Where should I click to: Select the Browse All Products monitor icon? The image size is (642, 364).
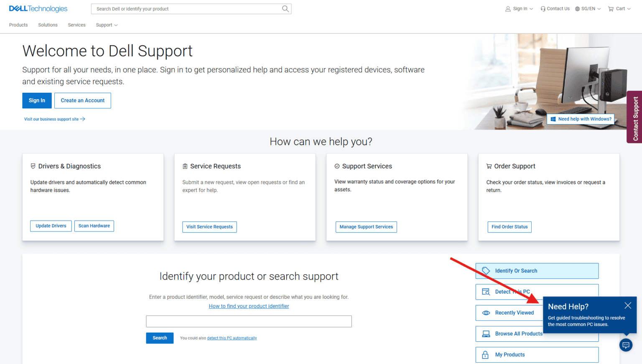(x=485, y=333)
